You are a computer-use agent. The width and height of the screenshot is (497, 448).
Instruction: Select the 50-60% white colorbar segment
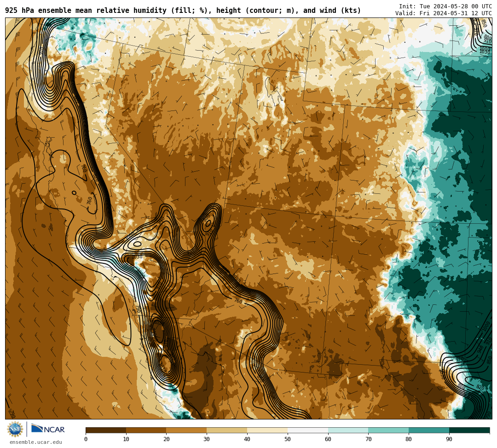point(308,430)
